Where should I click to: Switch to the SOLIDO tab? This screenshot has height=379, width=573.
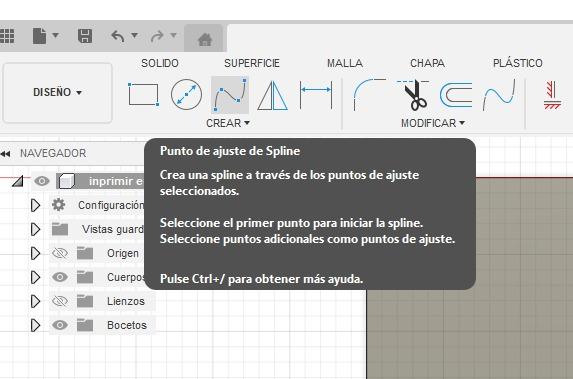coord(160,63)
